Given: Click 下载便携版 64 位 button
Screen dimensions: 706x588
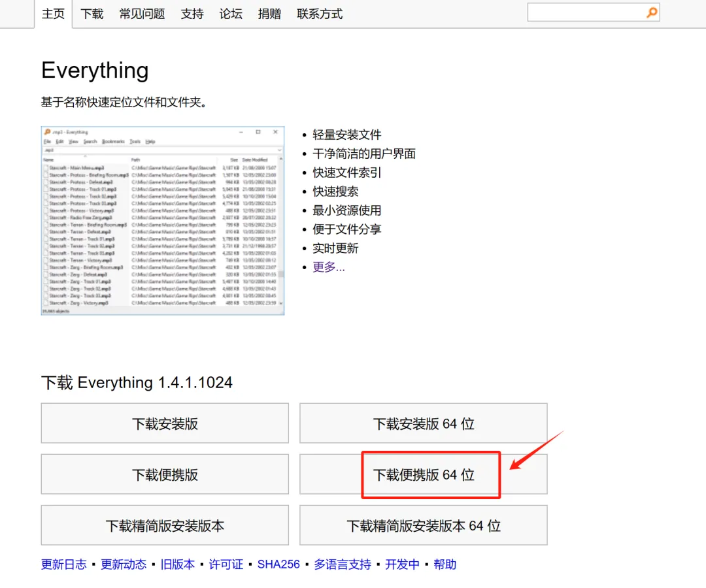Looking at the screenshot, I should tap(423, 474).
